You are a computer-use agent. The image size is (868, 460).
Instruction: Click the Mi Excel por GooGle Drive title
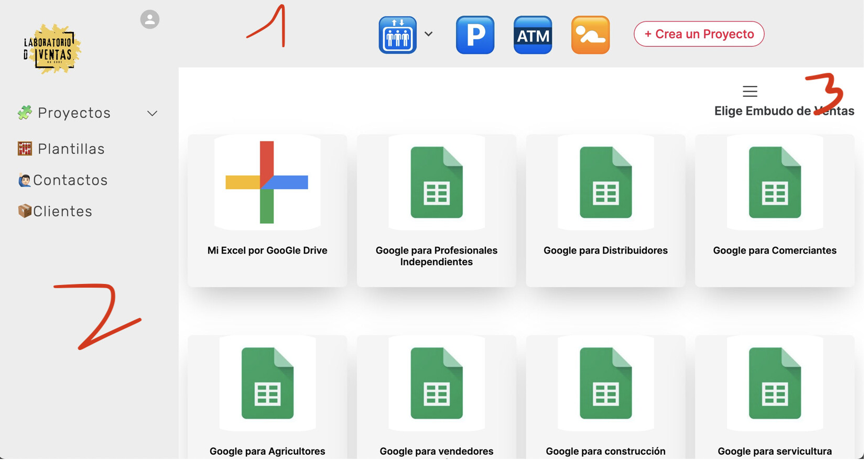point(267,250)
